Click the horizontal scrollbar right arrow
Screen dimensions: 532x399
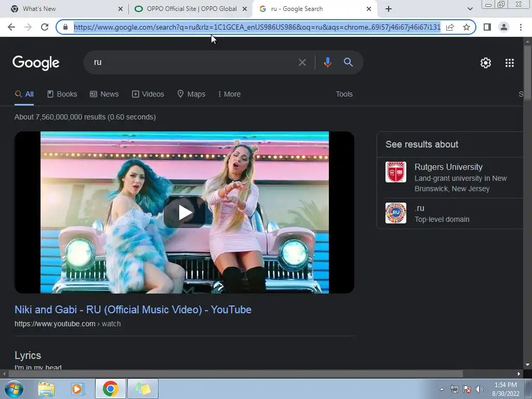[519, 374]
